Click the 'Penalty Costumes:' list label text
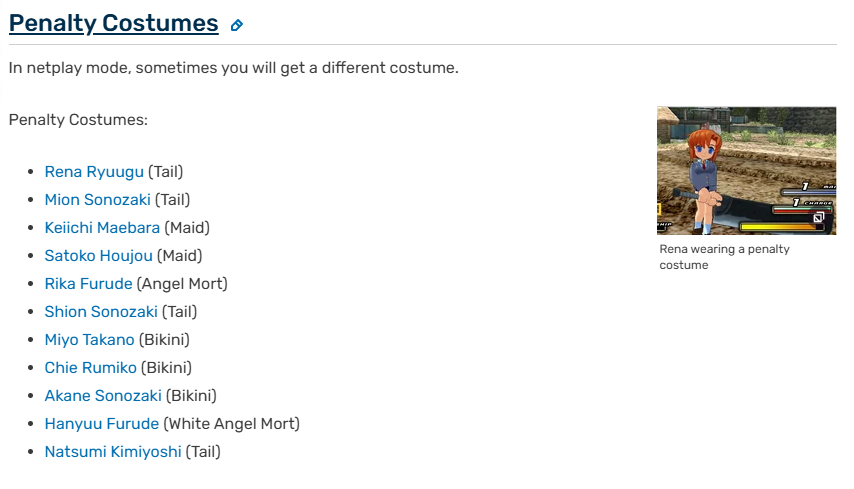Image resolution: width=854 pixels, height=489 pixels. click(78, 120)
